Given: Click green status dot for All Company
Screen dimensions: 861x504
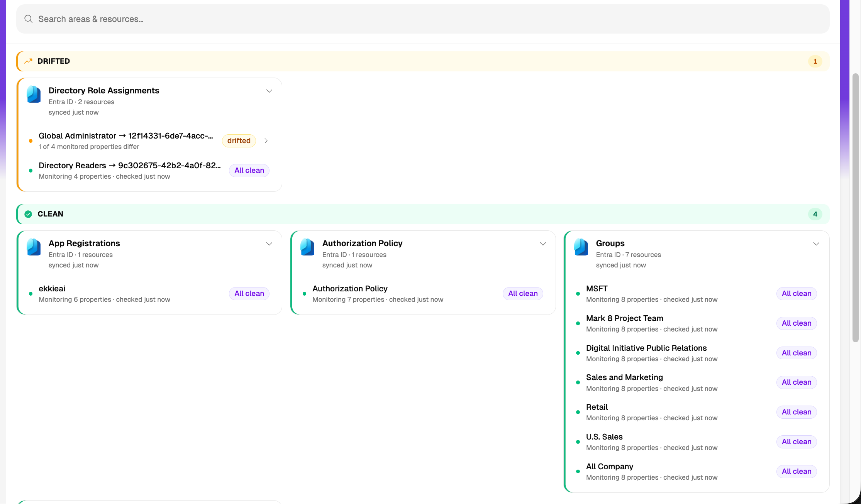Looking at the screenshot, I should click(578, 472).
